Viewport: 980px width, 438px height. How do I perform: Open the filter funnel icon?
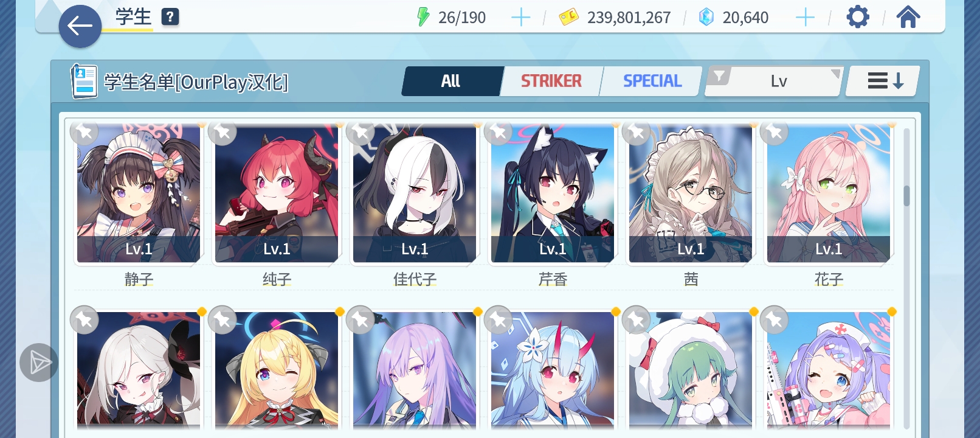pyautogui.click(x=719, y=76)
